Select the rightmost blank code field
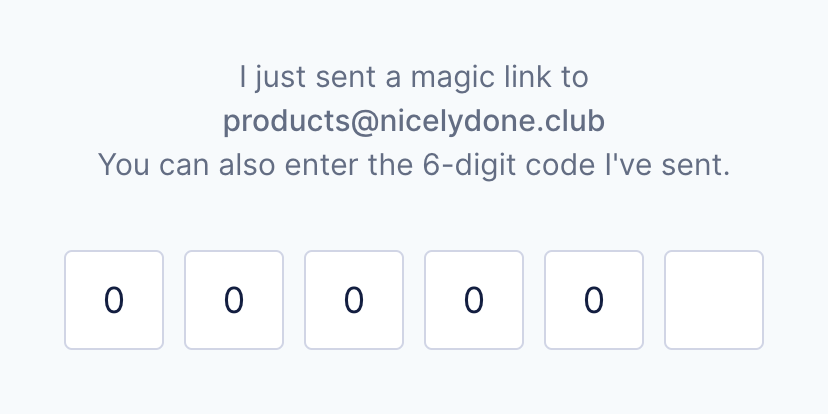This screenshot has height=414, width=828. click(x=714, y=300)
